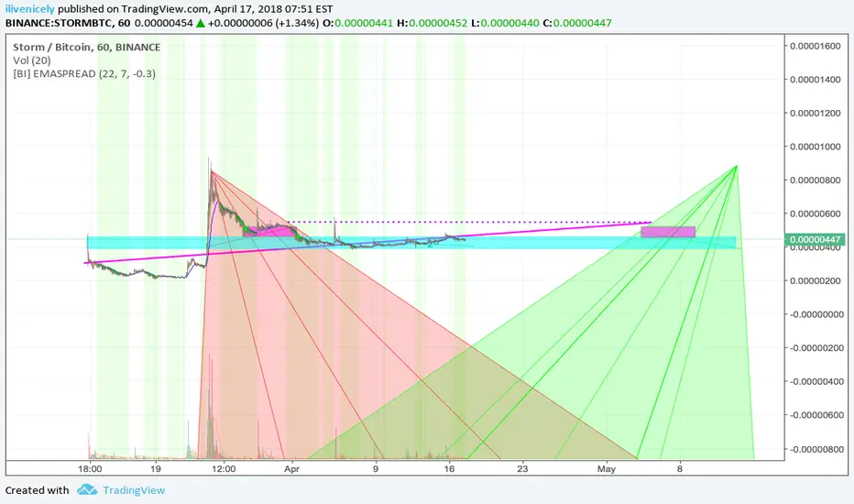Image resolution: width=854 pixels, height=504 pixels.
Task: Select the Storm / Bitcoin chart title
Action: (87, 48)
